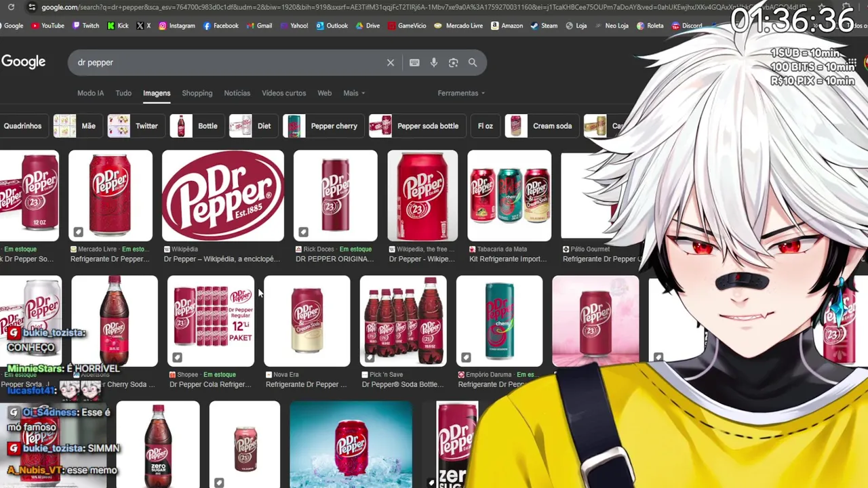
Task: Select the Imagens tab
Action: 157,93
